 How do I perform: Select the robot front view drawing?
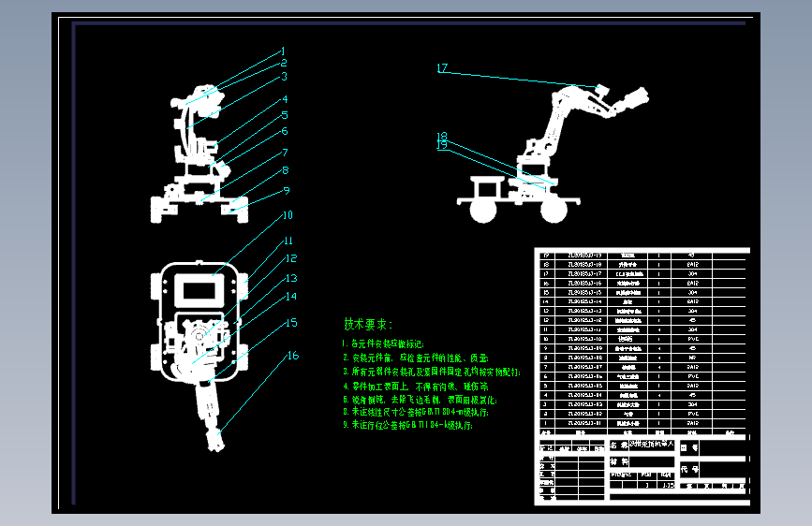199,155
